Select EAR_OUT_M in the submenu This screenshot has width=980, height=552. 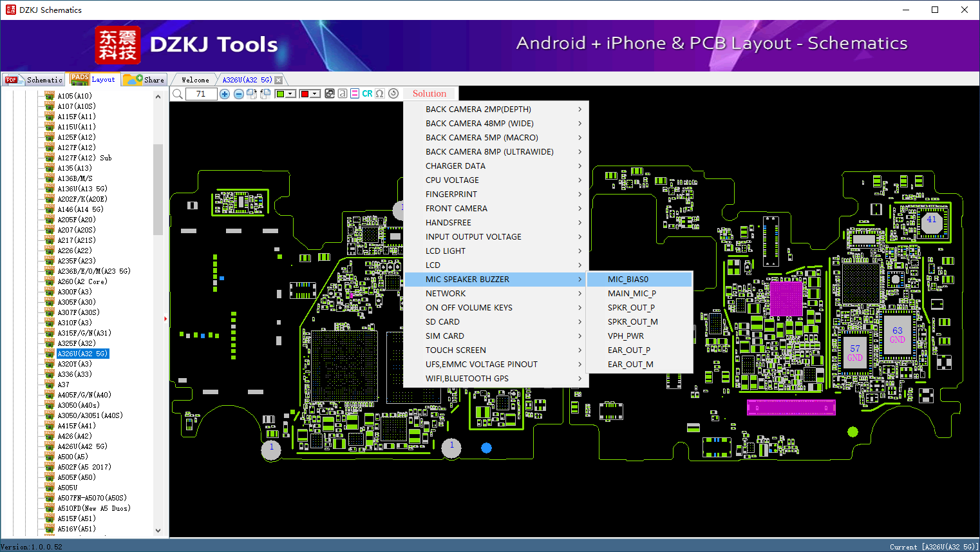point(640,365)
